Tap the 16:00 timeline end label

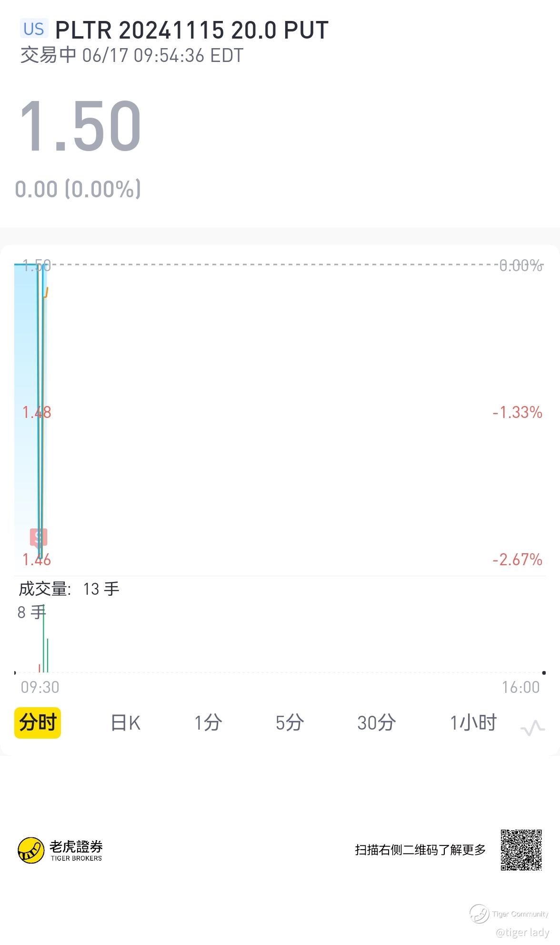tap(520, 687)
